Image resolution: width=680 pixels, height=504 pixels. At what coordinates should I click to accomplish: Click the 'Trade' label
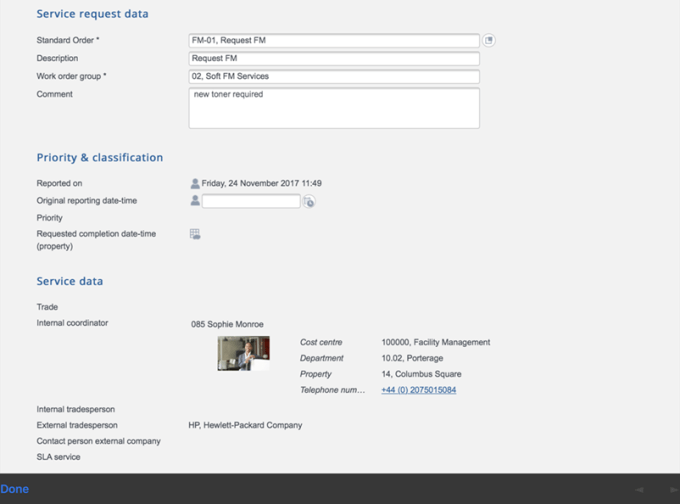tap(47, 307)
